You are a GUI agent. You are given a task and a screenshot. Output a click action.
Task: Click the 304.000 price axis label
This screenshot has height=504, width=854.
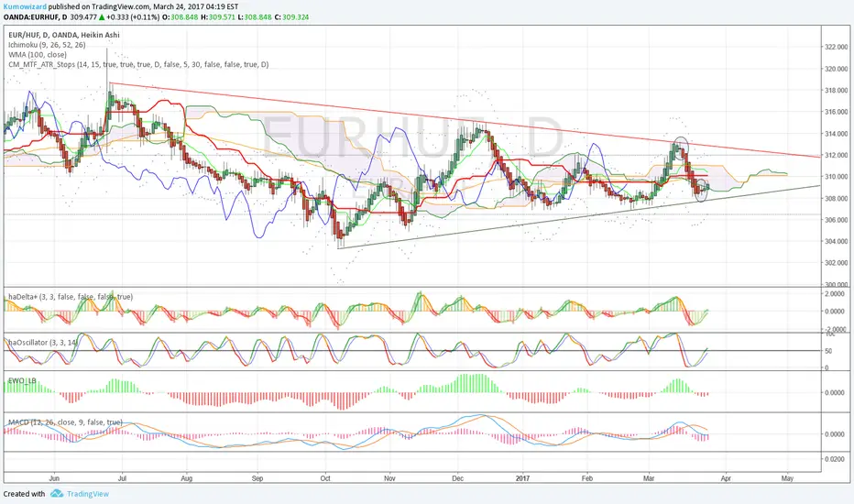click(x=836, y=241)
